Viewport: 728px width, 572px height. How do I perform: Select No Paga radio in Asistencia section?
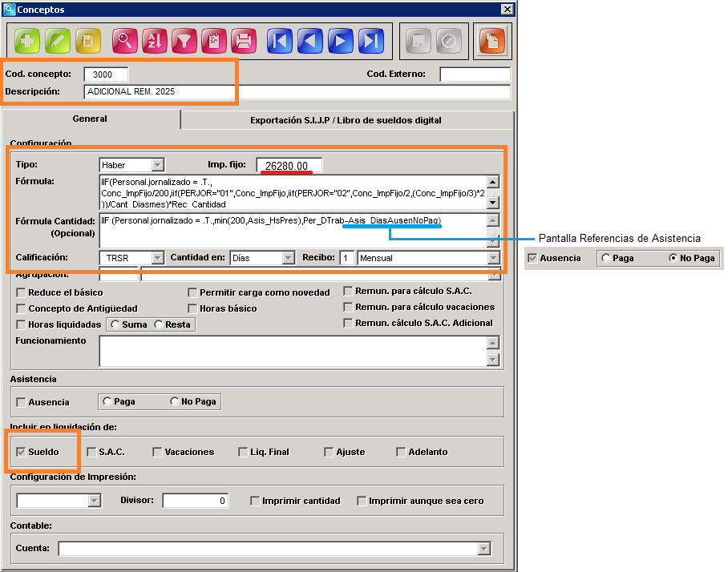175,401
